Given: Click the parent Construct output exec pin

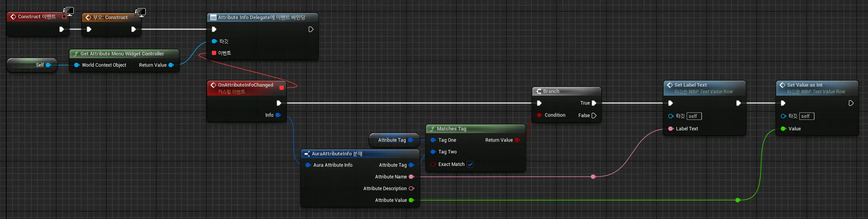Looking at the screenshot, I should (134, 29).
